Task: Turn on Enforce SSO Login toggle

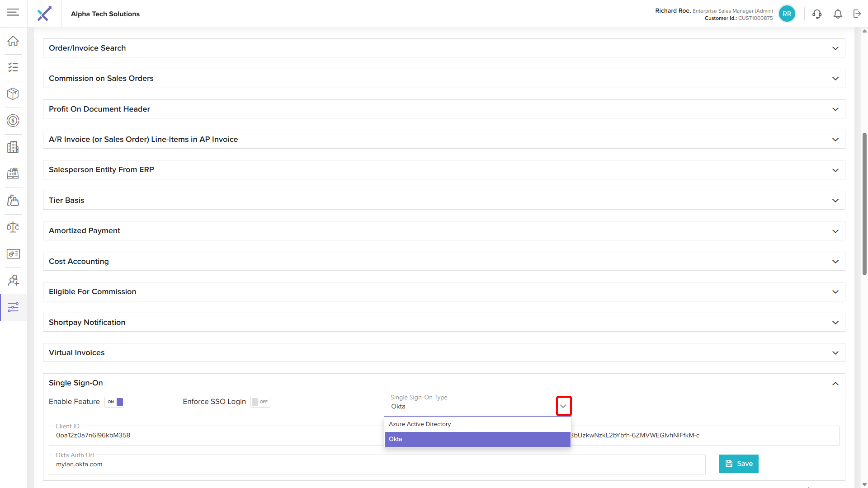Action: coord(260,402)
